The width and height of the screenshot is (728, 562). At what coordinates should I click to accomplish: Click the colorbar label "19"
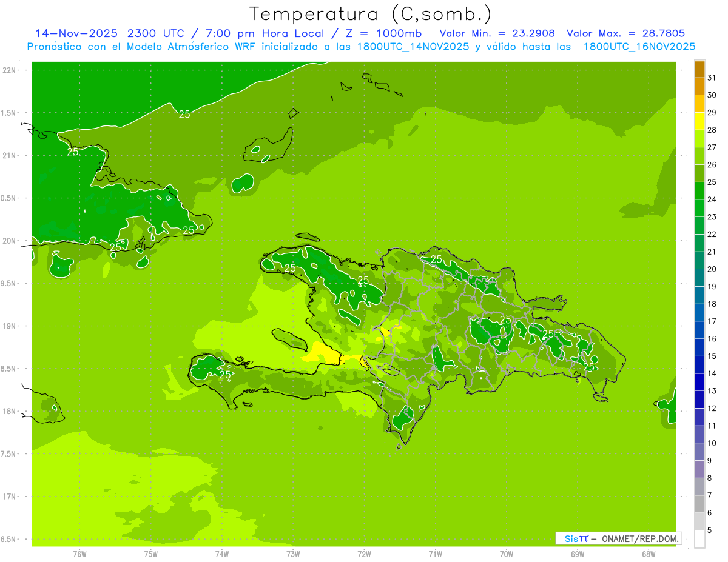[x=712, y=287]
